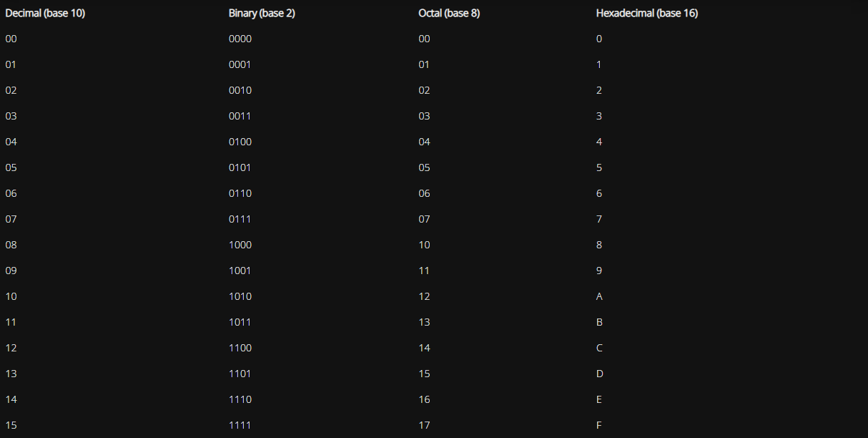Image resolution: width=868 pixels, height=438 pixels.
Task: Click hexadecimal value F
Action: point(599,425)
